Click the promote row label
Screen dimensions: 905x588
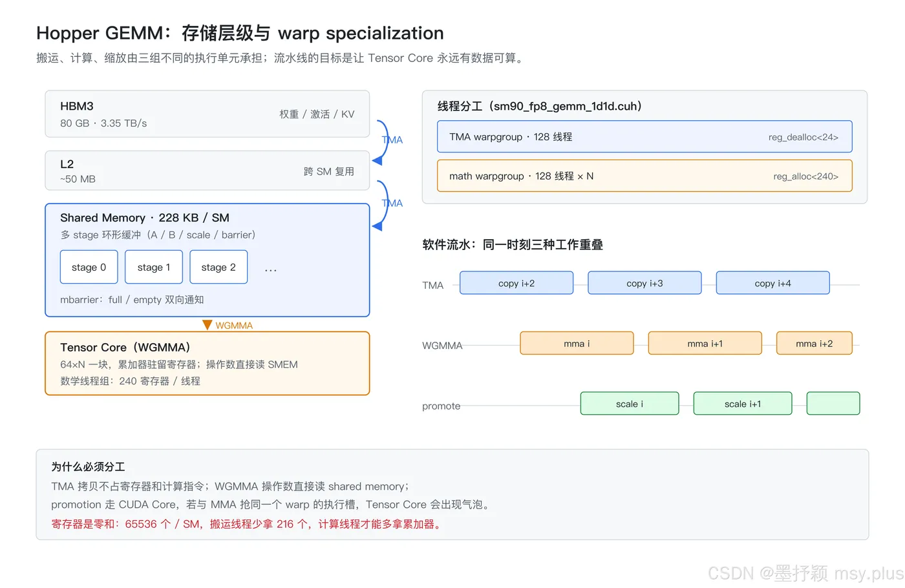click(442, 406)
